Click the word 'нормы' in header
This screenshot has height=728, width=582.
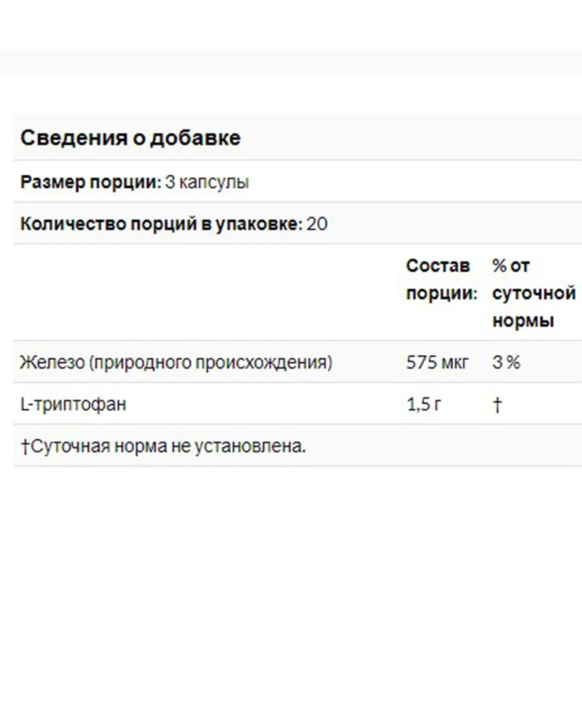523,321
